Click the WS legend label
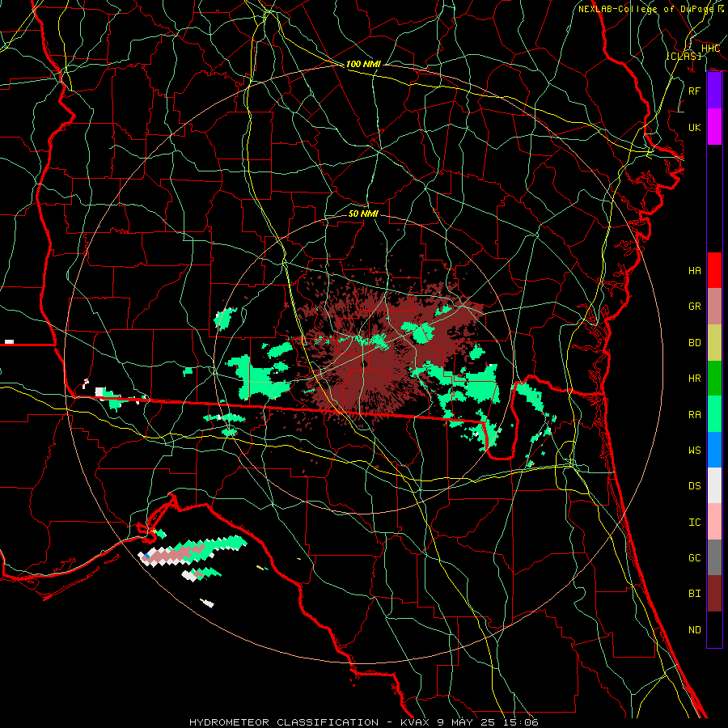Image resolution: width=728 pixels, height=728 pixels. tap(694, 451)
